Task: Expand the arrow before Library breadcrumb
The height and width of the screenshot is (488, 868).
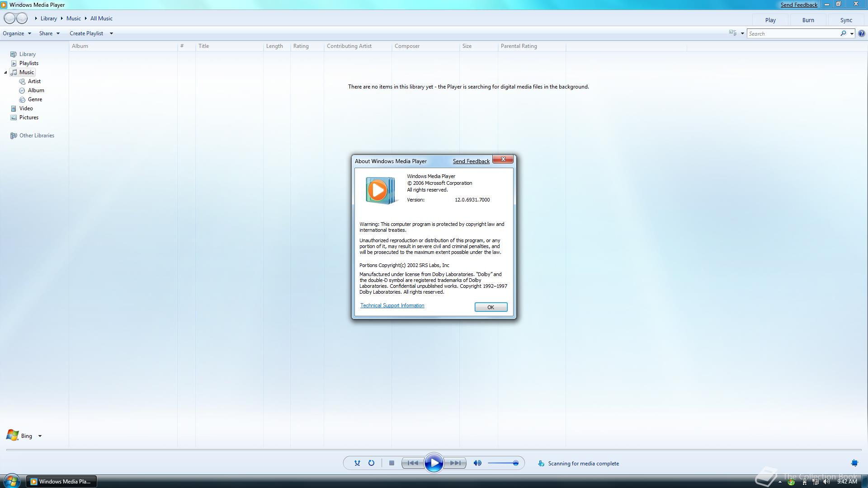Action: [x=36, y=19]
